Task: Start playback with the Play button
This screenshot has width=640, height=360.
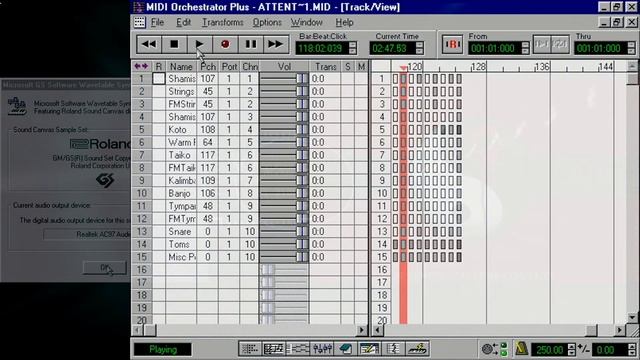Action: (x=200, y=44)
